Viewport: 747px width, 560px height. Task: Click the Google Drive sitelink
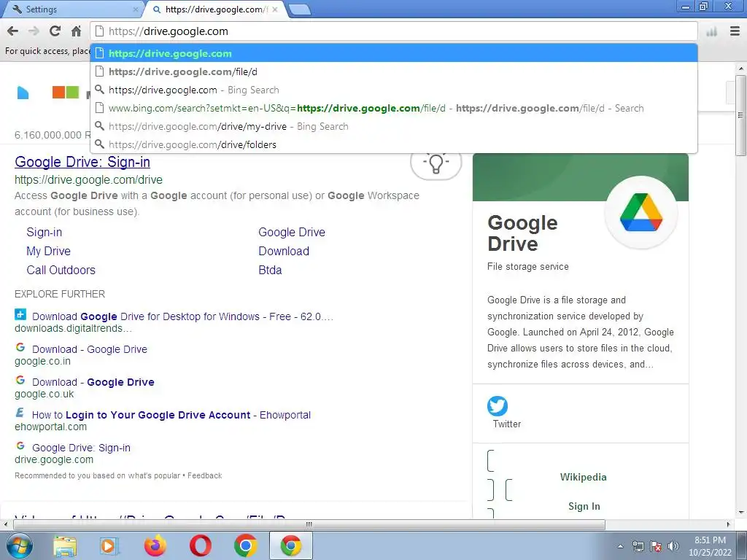point(292,233)
